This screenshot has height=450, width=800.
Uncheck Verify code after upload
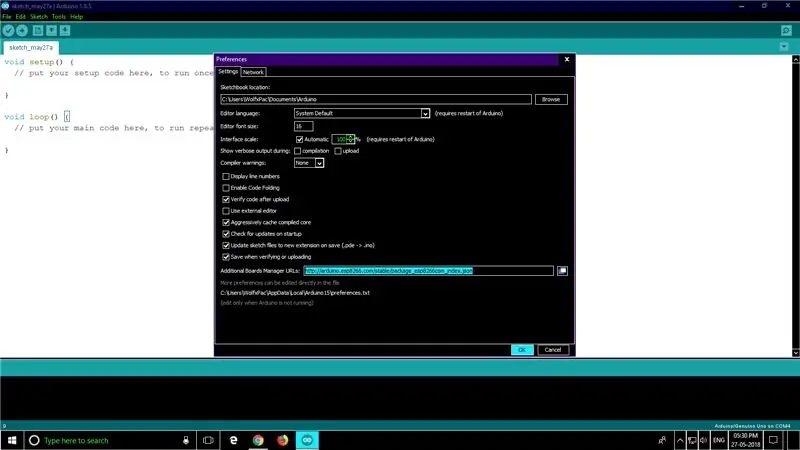226,199
